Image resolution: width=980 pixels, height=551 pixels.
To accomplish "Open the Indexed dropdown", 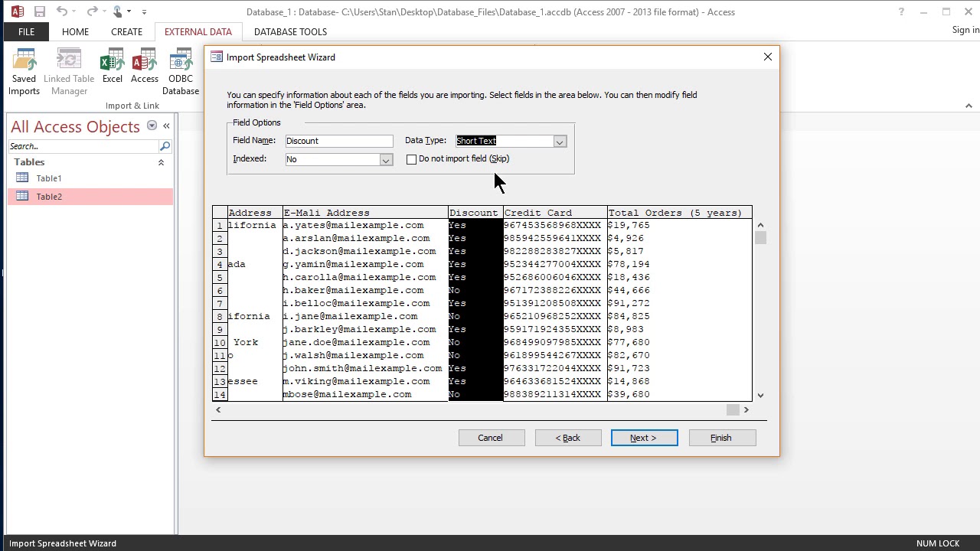I will (x=386, y=160).
